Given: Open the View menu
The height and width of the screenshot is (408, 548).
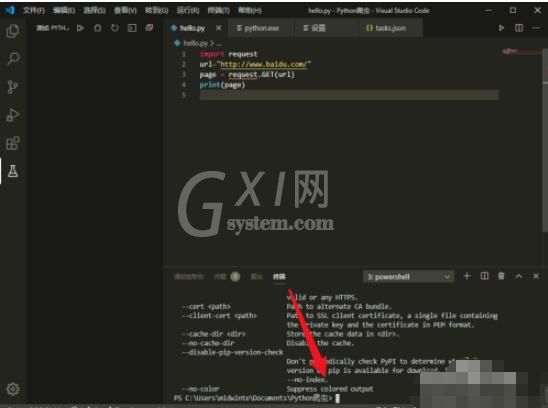Looking at the screenshot, I should (x=125, y=10).
